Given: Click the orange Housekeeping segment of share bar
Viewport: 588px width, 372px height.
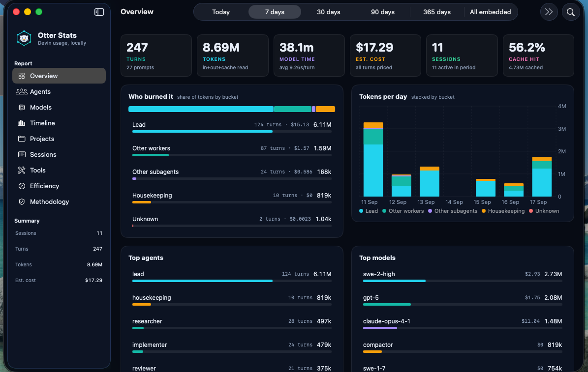Looking at the screenshot, I should click(325, 109).
